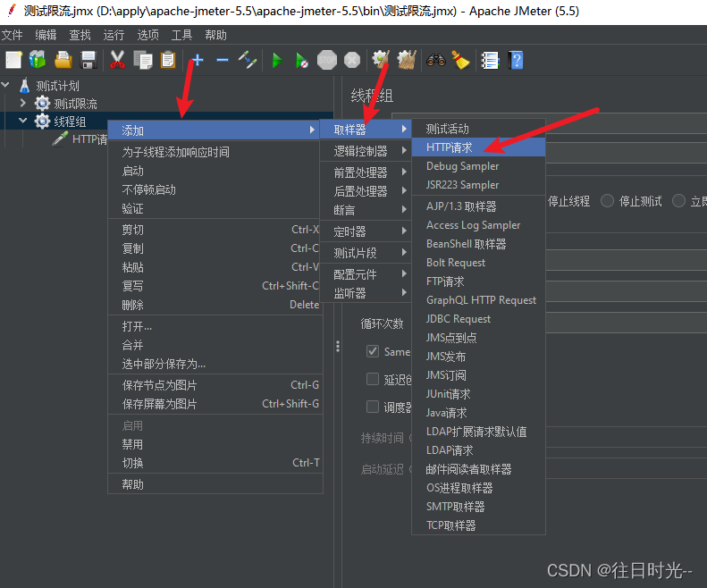
Task: Open the 选项 menu
Action: [147, 35]
